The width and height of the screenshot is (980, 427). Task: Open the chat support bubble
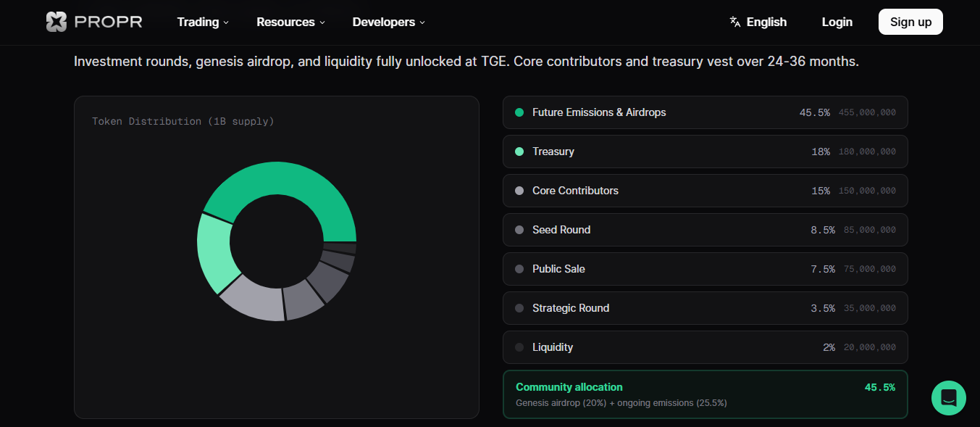click(x=949, y=398)
